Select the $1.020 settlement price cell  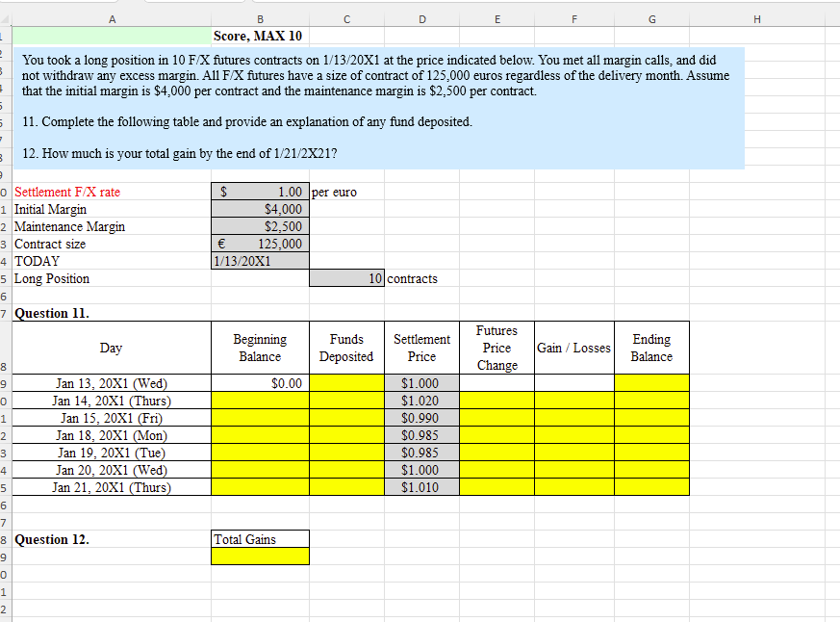click(x=422, y=401)
